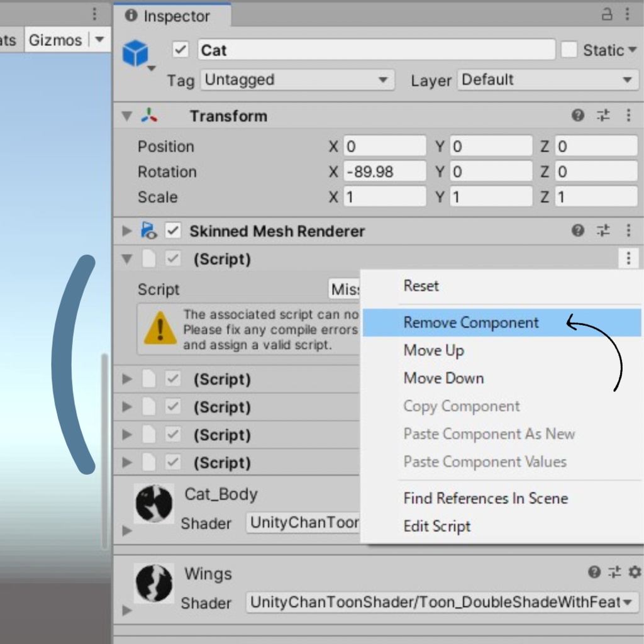Open the Skinned Mesh Renderer presets icon

coord(603,230)
